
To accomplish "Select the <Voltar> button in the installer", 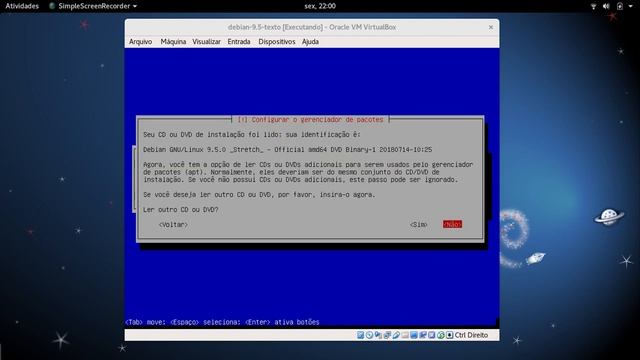I will (173, 224).
